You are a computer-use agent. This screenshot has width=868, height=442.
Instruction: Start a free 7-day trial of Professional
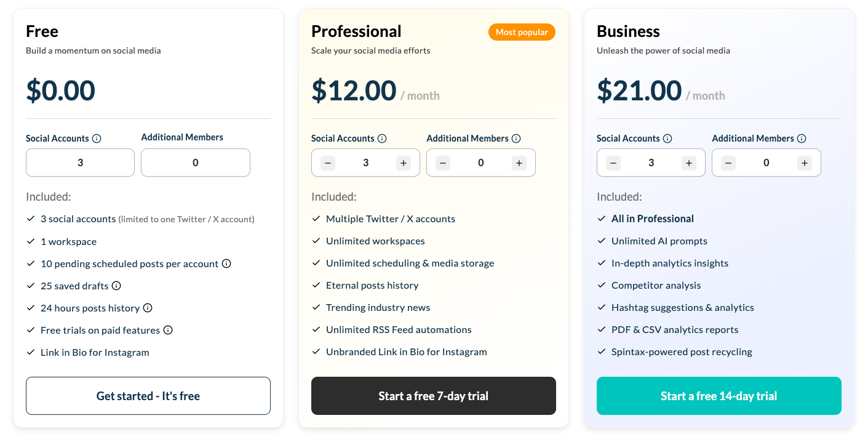tap(433, 396)
